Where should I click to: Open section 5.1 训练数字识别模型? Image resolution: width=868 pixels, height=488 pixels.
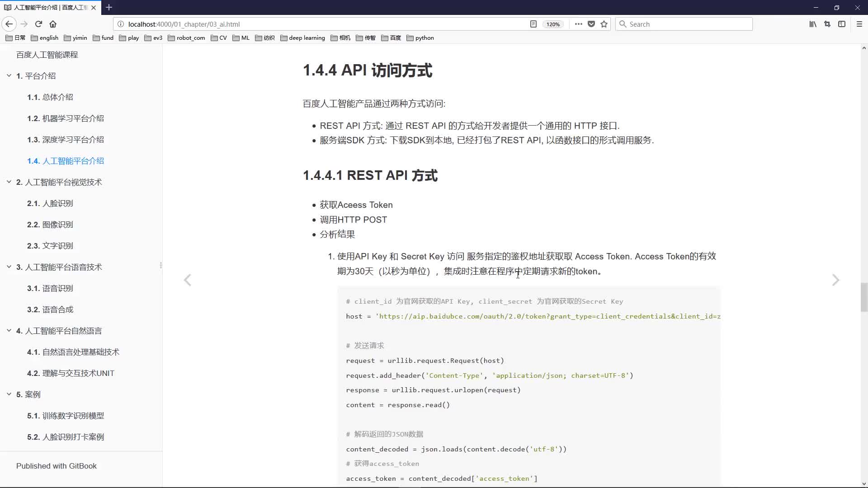click(66, 416)
